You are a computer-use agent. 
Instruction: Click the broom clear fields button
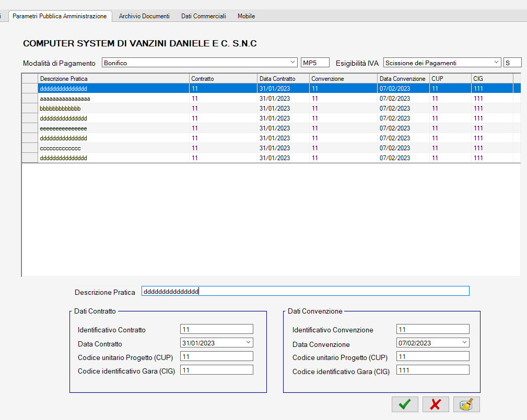coord(466,404)
